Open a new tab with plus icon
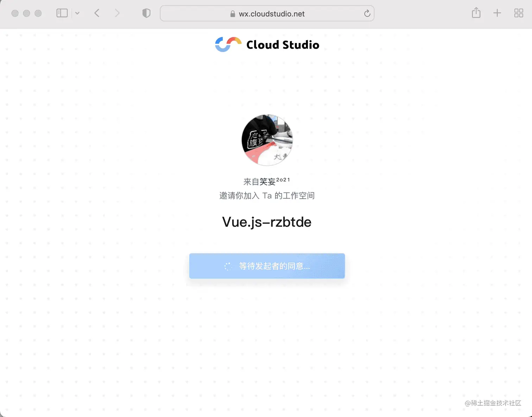532x417 pixels. [x=497, y=13]
